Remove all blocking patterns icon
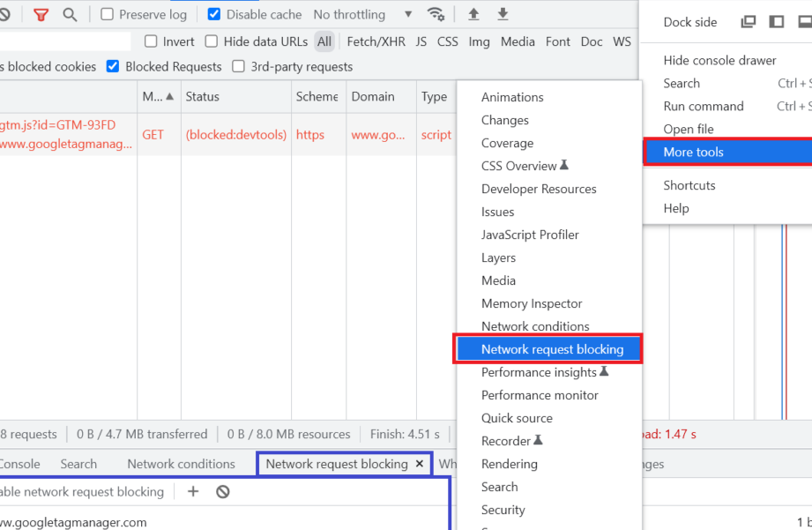This screenshot has height=530, width=812. [x=223, y=492]
